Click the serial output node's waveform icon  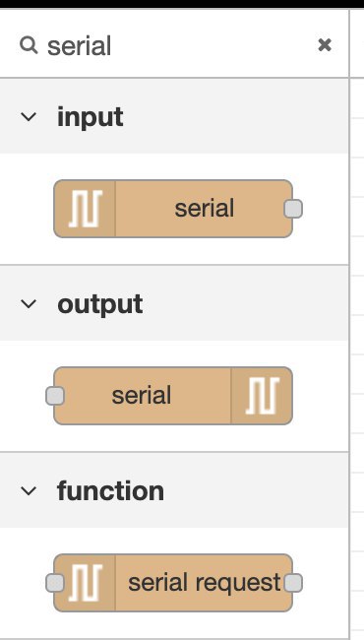click(x=262, y=396)
